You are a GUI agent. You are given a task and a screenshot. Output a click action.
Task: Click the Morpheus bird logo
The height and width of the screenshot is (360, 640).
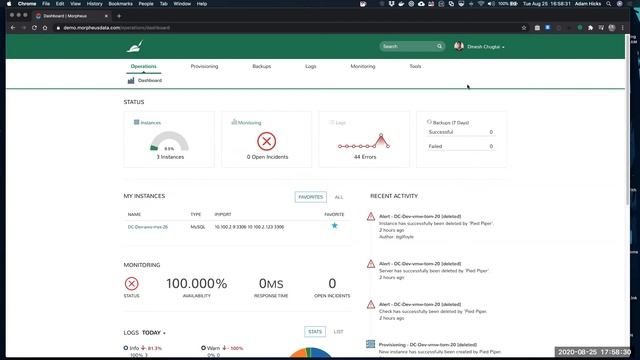point(135,47)
